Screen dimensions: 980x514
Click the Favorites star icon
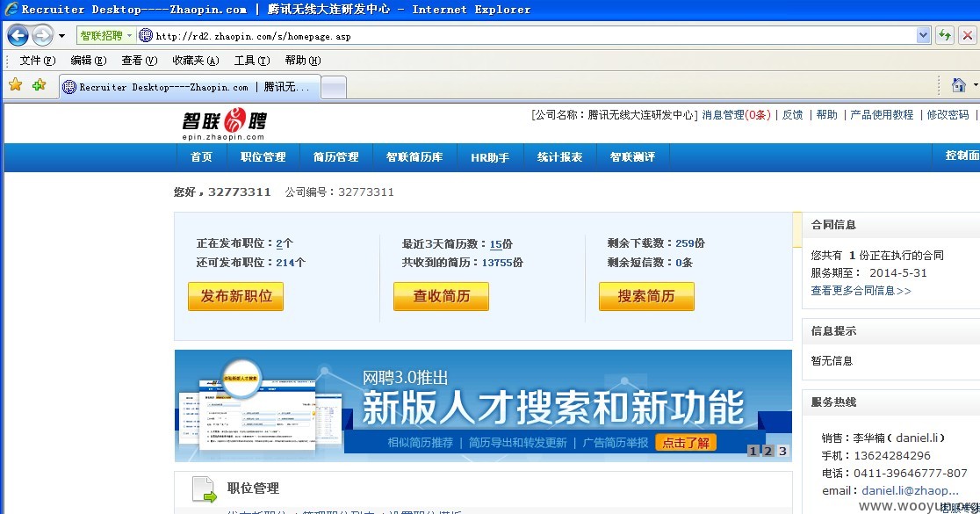tap(16, 85)
